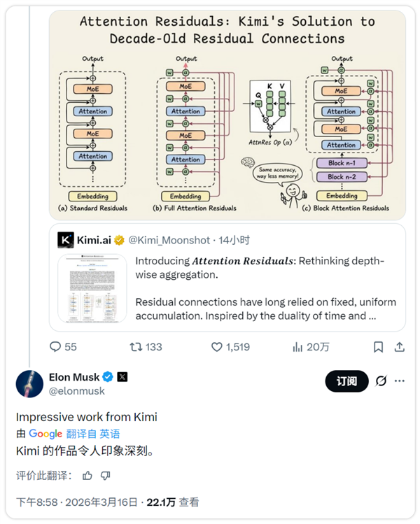Click the share icon on the post
420x524 pixels.
(400, 346)
